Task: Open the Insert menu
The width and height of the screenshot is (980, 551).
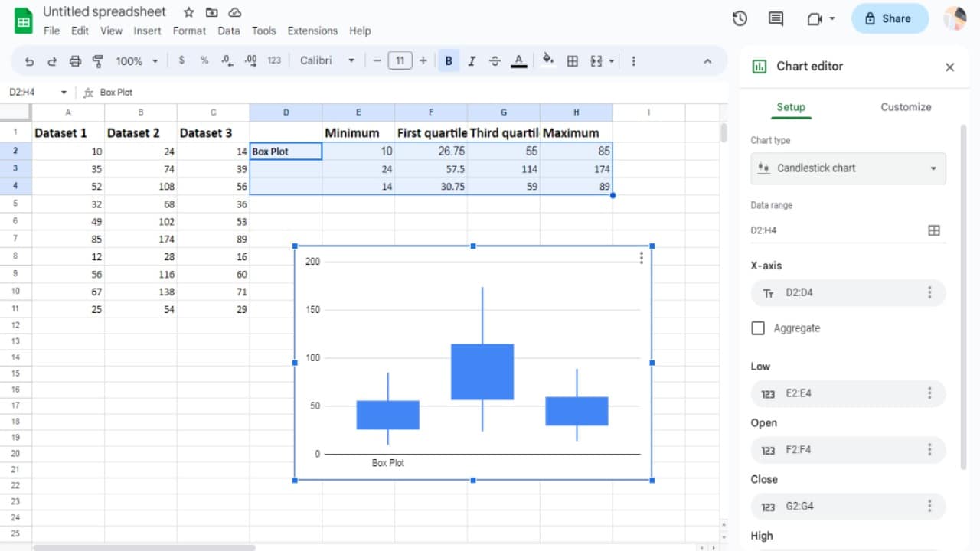Action: point(147,31)
